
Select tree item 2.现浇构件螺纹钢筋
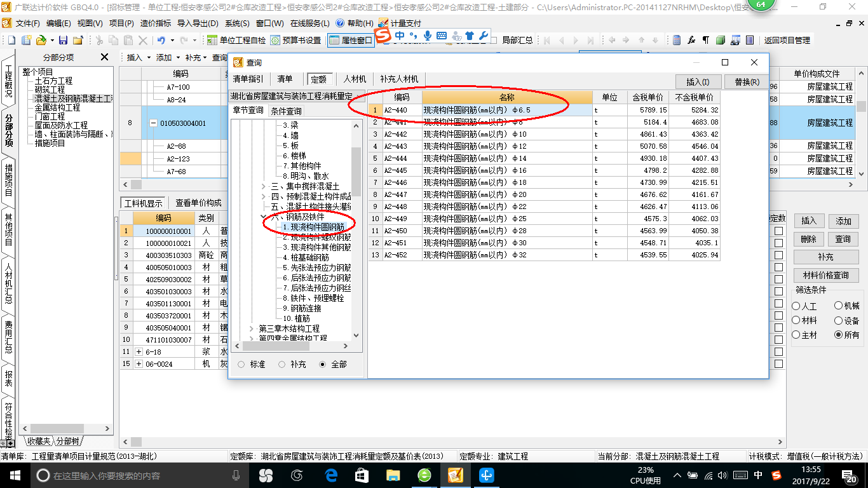pos(317,237)
